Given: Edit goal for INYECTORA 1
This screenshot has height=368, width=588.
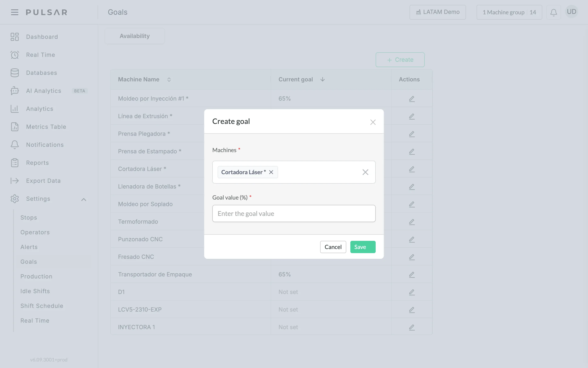Looking at the screenshot, I should [412, 327].
